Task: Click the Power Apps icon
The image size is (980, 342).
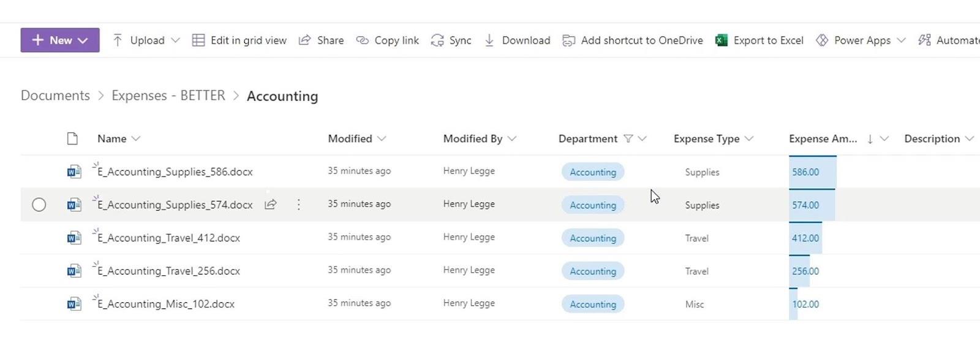Action: [822, 40]
